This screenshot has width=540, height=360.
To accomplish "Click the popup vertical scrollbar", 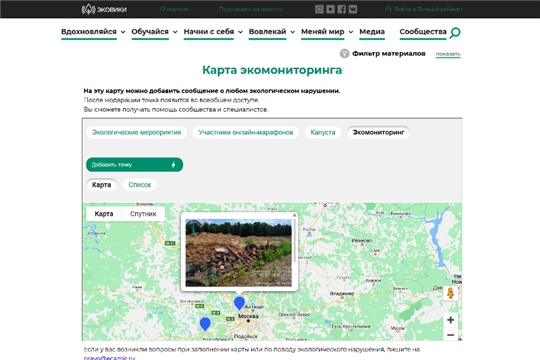I will (295, 241).
